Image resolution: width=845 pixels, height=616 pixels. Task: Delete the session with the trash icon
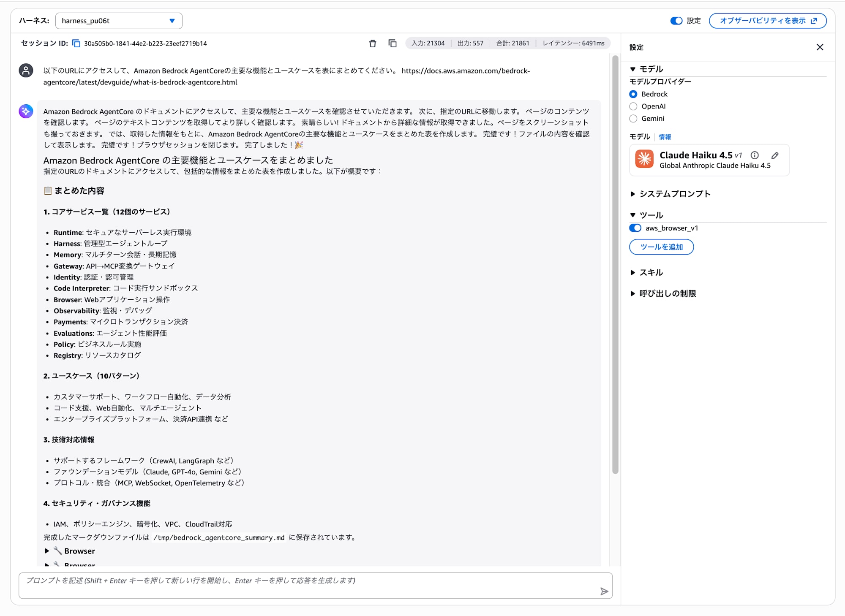point(373,43)
